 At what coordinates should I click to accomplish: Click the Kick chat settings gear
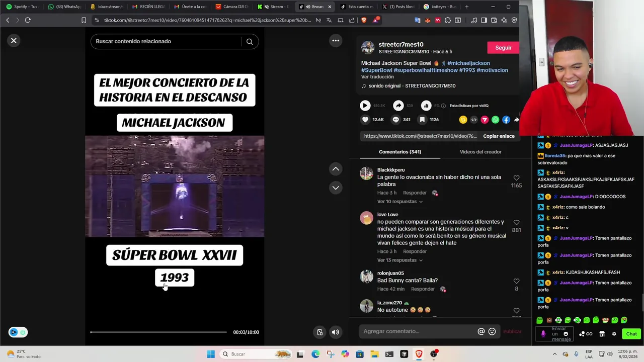[x=614, y=334]
